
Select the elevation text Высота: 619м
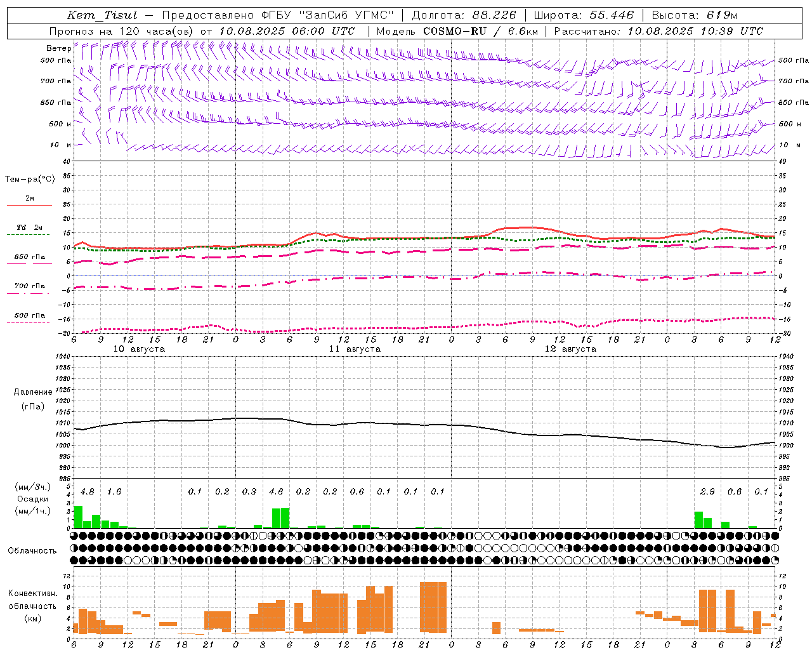pos(694,15)
